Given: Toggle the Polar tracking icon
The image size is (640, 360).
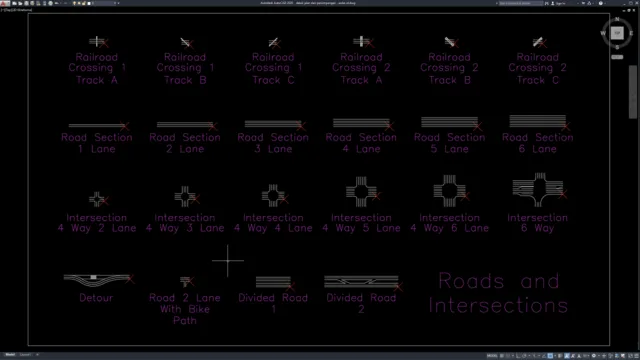Looking at the screenshot, I should pos(524,356).
